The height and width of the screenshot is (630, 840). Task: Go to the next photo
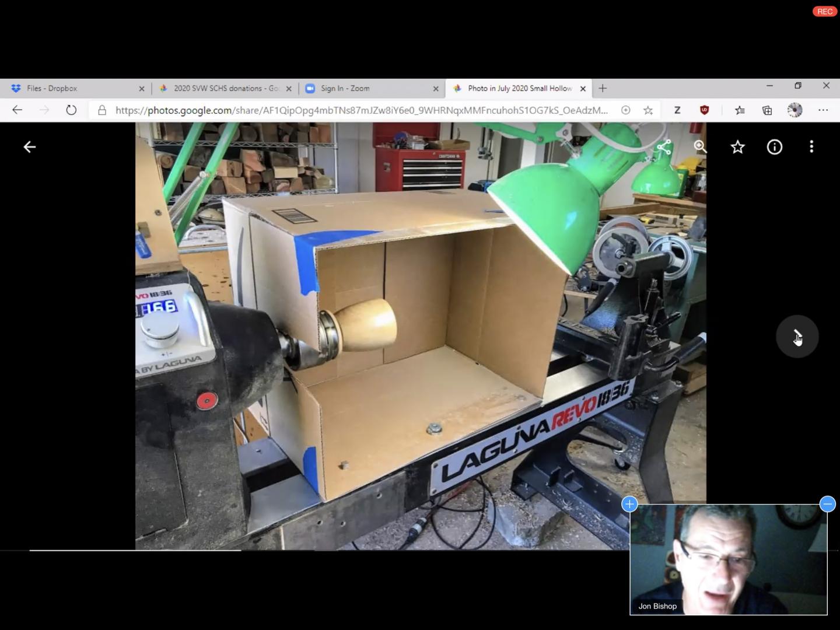(x=797, y=337)
